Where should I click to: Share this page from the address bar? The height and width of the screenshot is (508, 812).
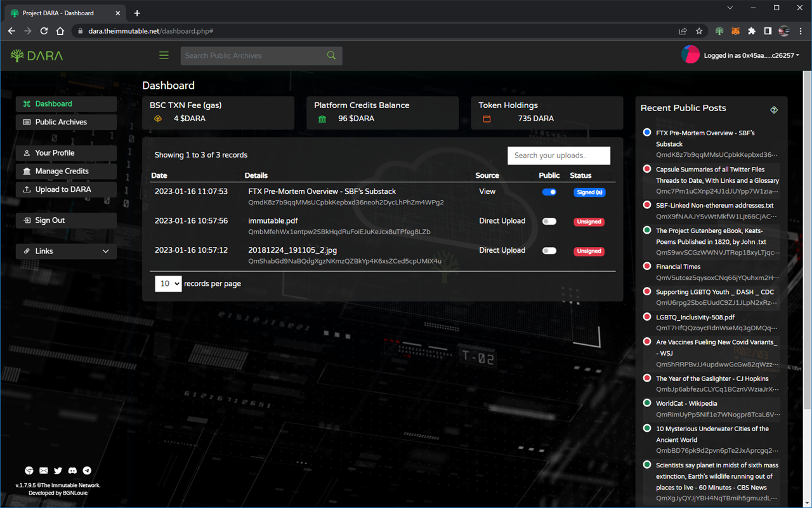683,30
